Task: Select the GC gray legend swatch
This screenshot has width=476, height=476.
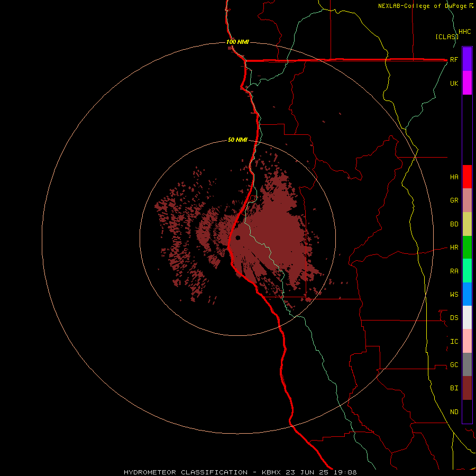Action: [467, 364]
